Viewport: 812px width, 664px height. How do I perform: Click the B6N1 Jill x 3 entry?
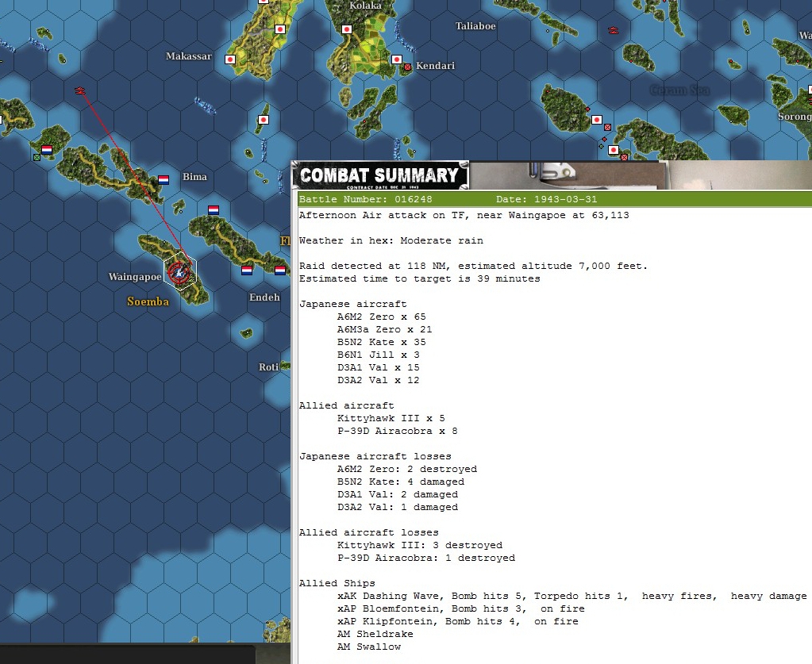click(379, 355)
